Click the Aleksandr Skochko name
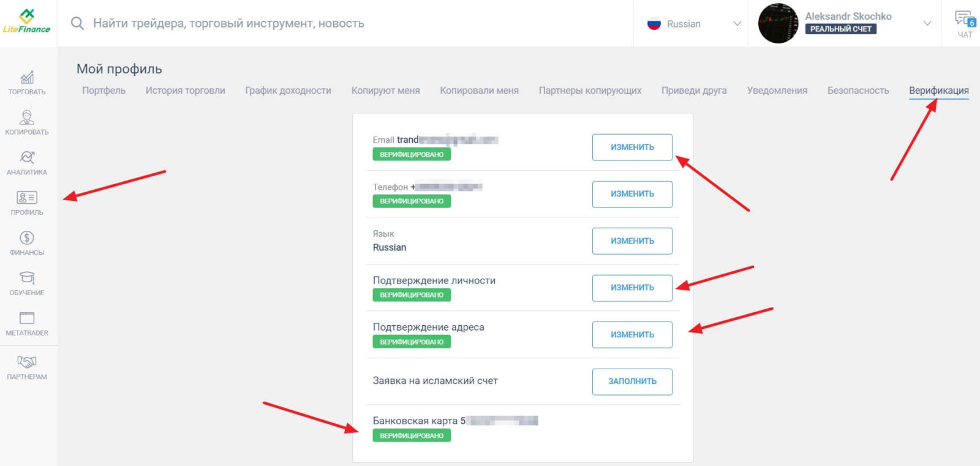 848,16
